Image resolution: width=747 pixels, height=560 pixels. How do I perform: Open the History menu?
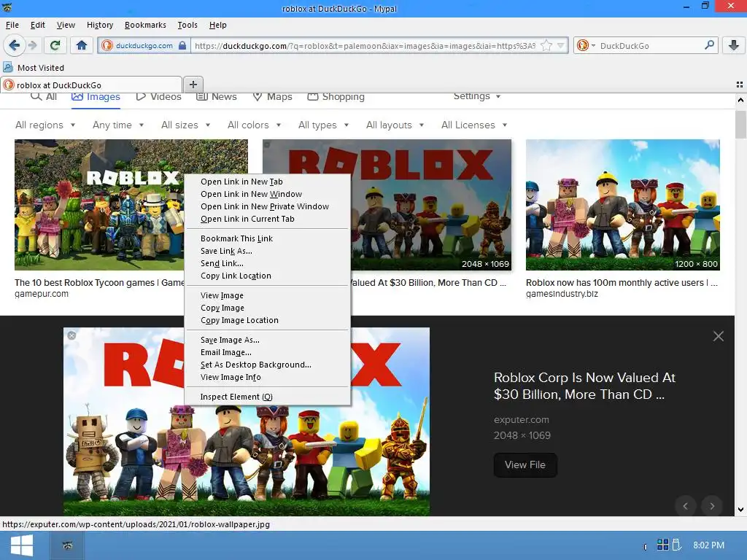(99, 25)
